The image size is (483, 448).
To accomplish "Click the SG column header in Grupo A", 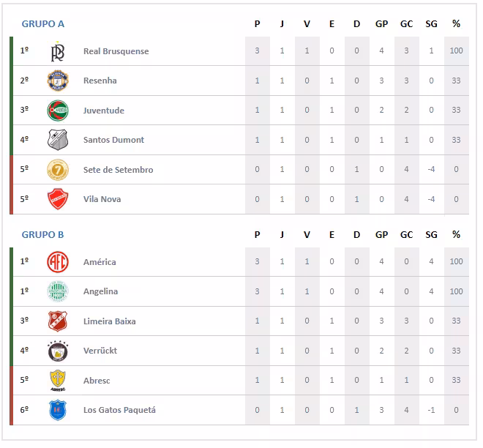I will click(x=431, y=24).
